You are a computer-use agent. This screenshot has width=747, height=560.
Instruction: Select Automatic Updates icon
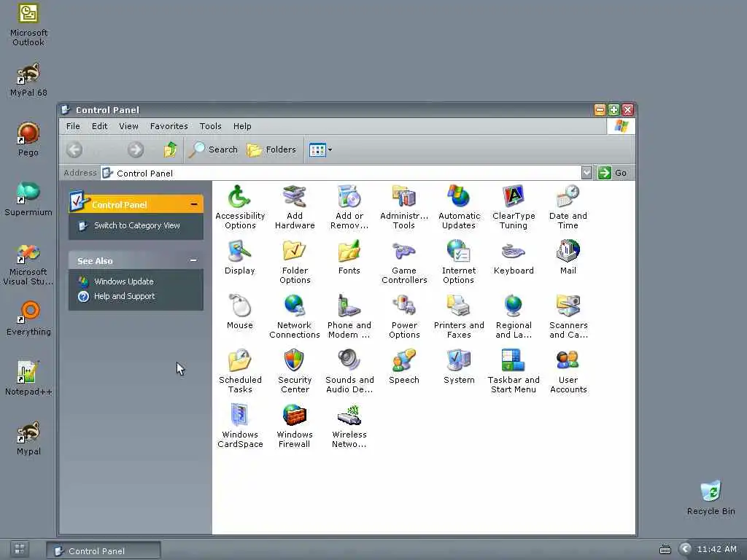tap(459, 197)
